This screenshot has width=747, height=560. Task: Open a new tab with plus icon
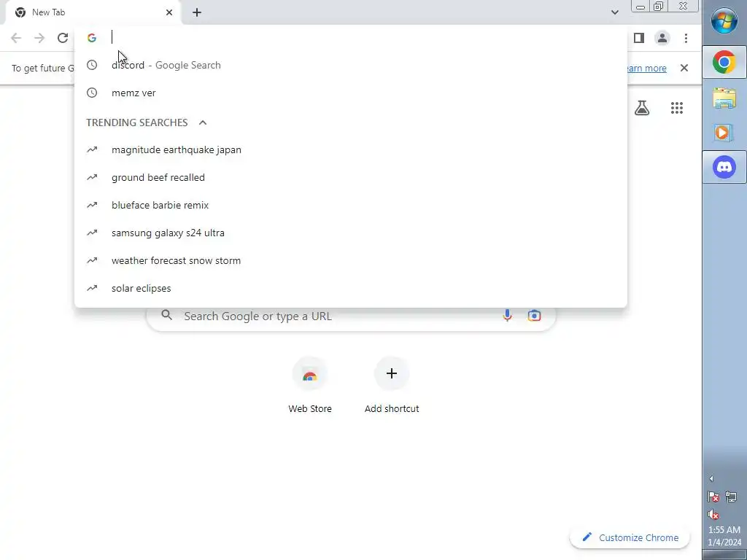coord(197,12)
